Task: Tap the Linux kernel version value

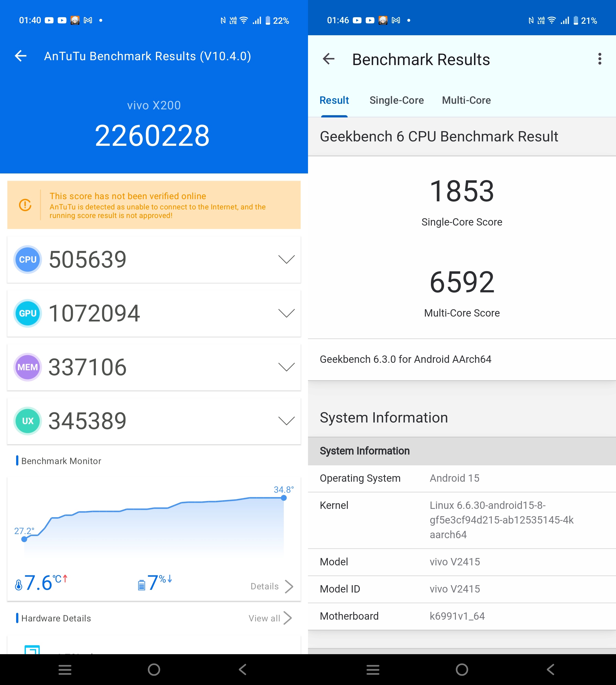Action: 502,520
